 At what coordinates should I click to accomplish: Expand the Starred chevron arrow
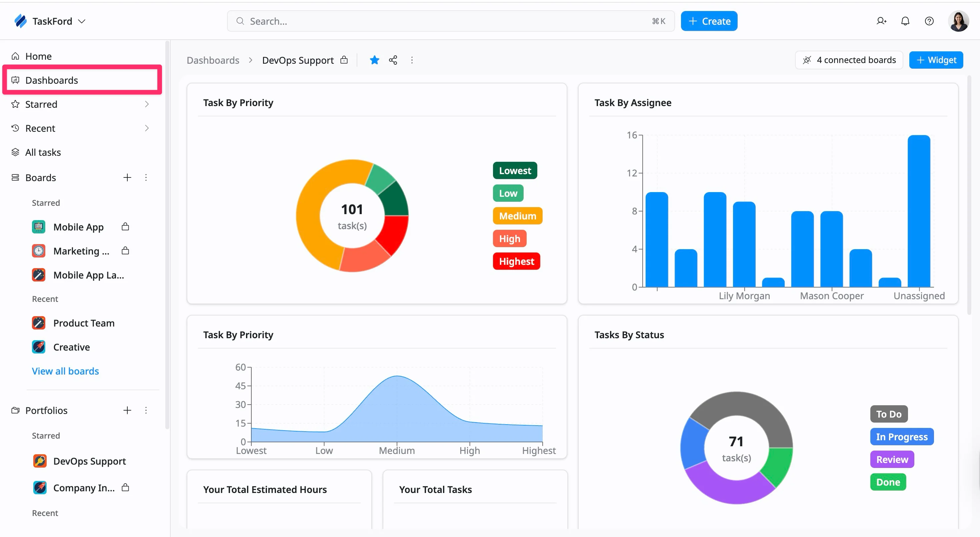click(147, 104)
